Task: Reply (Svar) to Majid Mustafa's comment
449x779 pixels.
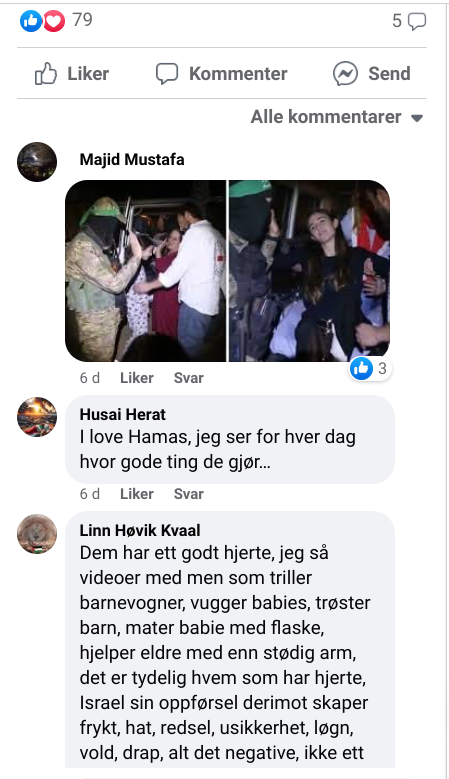Action: pyautogui.click(x=189, y=378)
